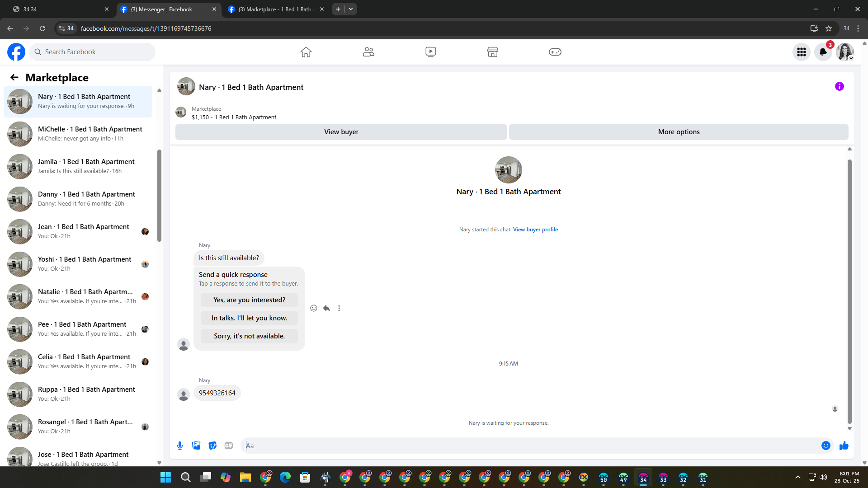Click the conversation list scrollbar
The width and height of the screenshot is (868, 488).
tap(159, 195)
